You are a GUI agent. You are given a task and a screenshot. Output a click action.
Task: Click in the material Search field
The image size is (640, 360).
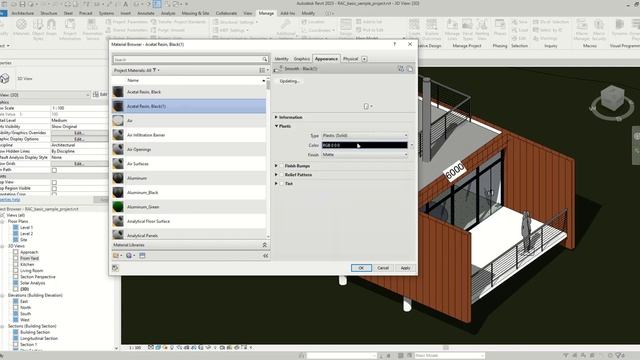[x=188, y=60]
